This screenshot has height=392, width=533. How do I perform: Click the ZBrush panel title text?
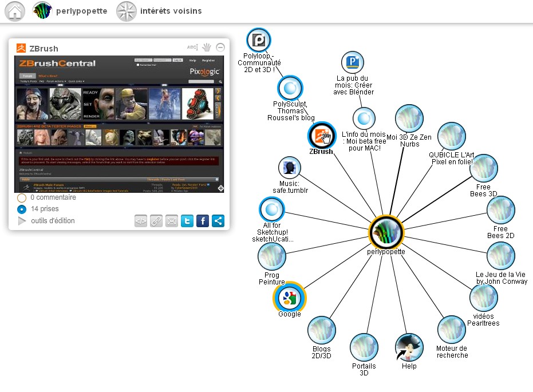pyautogui.click(x=44, y=49)
